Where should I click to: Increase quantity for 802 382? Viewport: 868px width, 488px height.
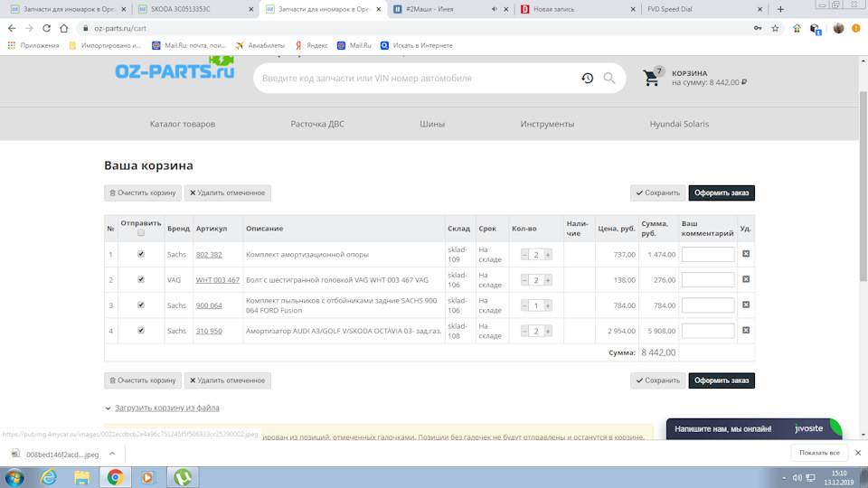[x=548, y=255]
